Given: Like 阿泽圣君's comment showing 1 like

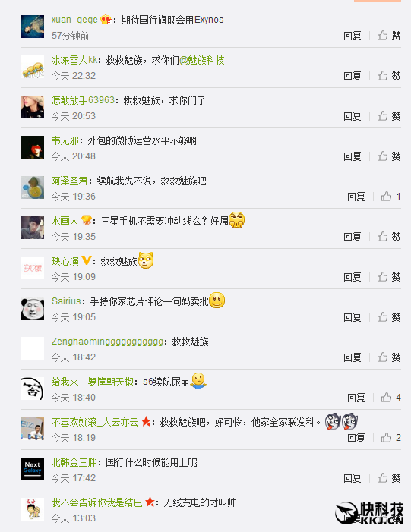Looking at the screenshot, I should click(390, 197).
